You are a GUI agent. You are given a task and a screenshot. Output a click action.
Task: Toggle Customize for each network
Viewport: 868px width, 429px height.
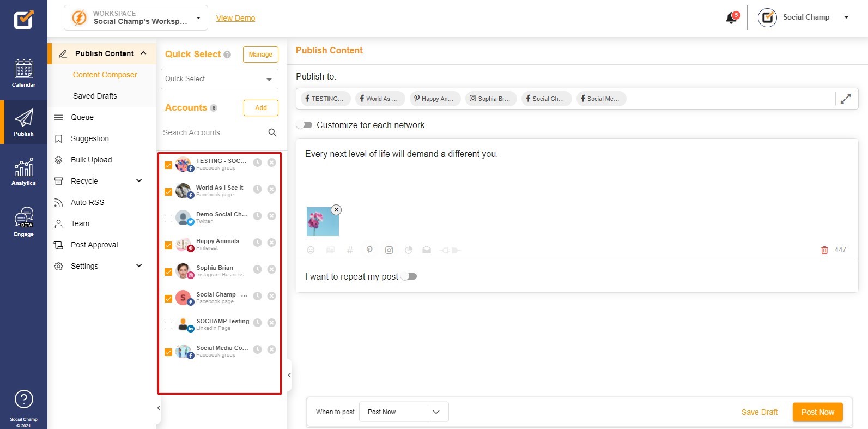click(305, 125)
